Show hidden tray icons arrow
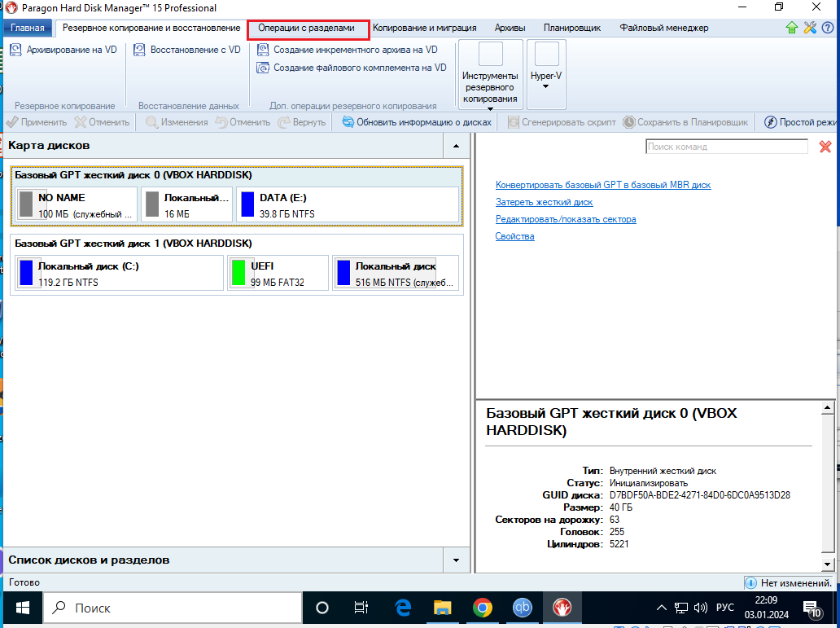 pos(662,608)
